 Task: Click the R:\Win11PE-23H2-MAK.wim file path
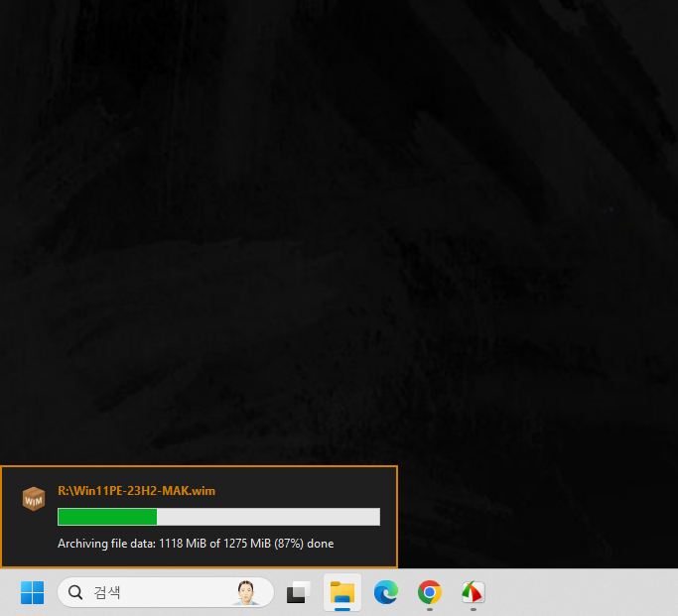coord(137,491)
